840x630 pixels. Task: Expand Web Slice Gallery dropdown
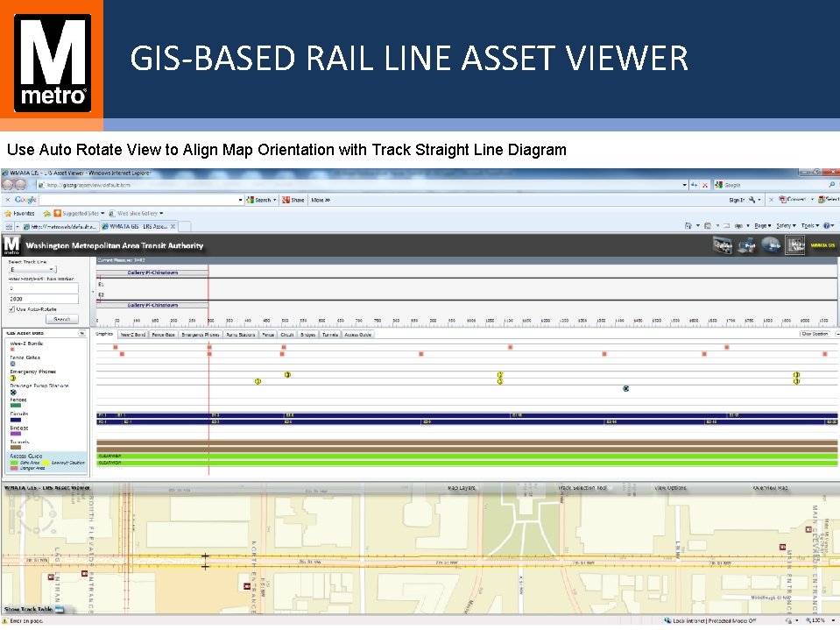[160, 213]
